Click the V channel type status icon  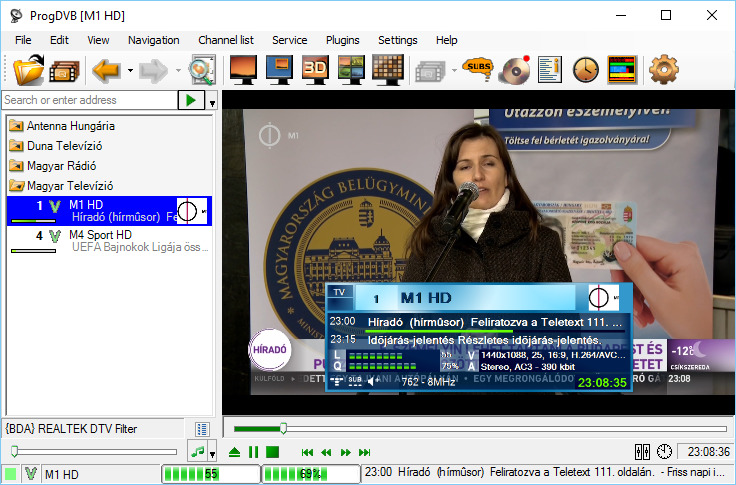click(x=31, y=473)
